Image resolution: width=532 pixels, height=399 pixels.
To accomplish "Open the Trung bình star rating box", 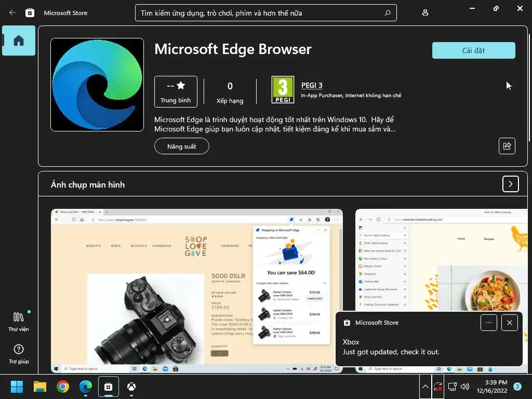I will click(176, 91).
